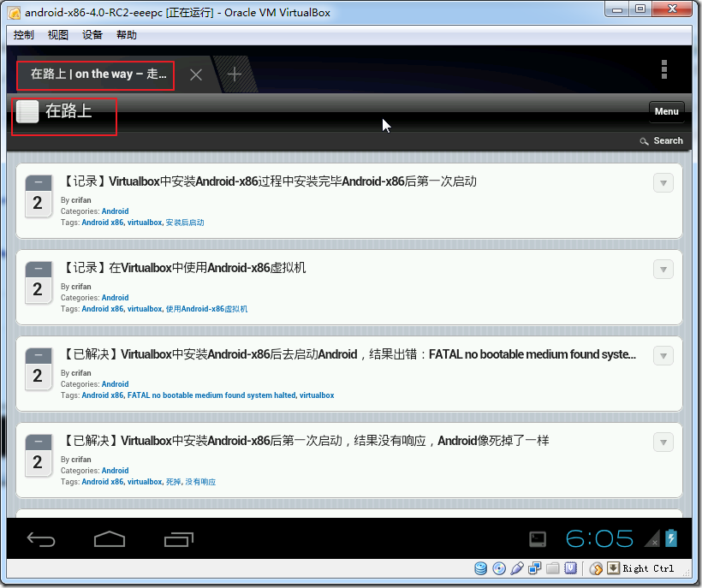The image size is (702, 588).
Task: Open the site Menu button
Action: click(x=666, y=111)
